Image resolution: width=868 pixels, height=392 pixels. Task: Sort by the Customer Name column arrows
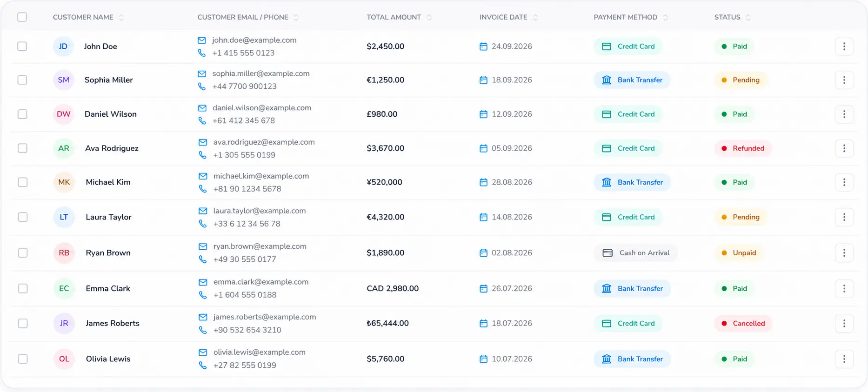pyautogui.click(x=121, y=18)
